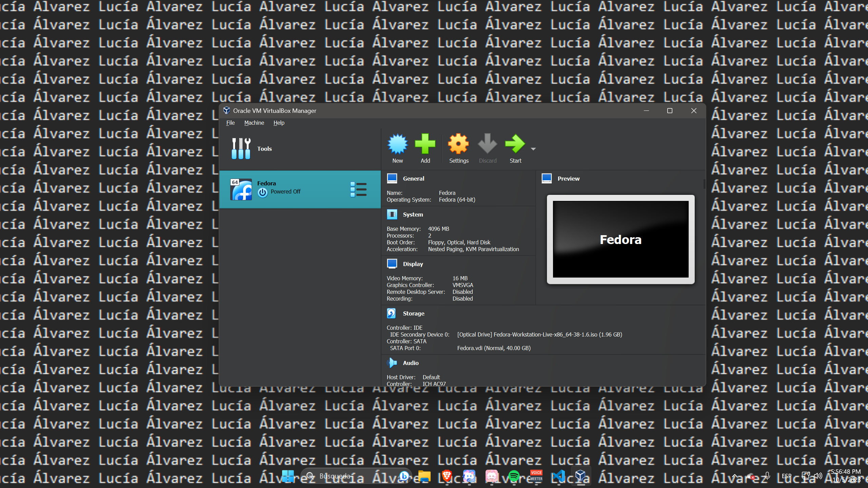The image size is (868, 488).
Task: Open Spotify from the taskbar
Action: 514,476
